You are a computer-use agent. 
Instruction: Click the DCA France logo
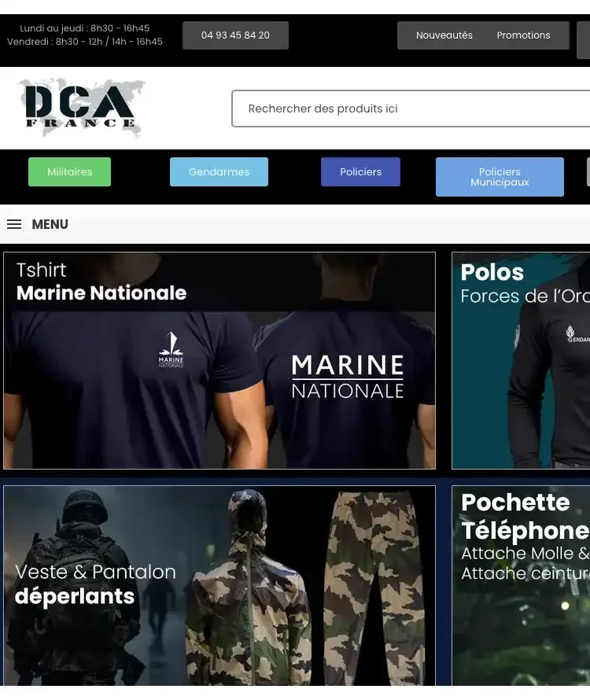(82, 108)
